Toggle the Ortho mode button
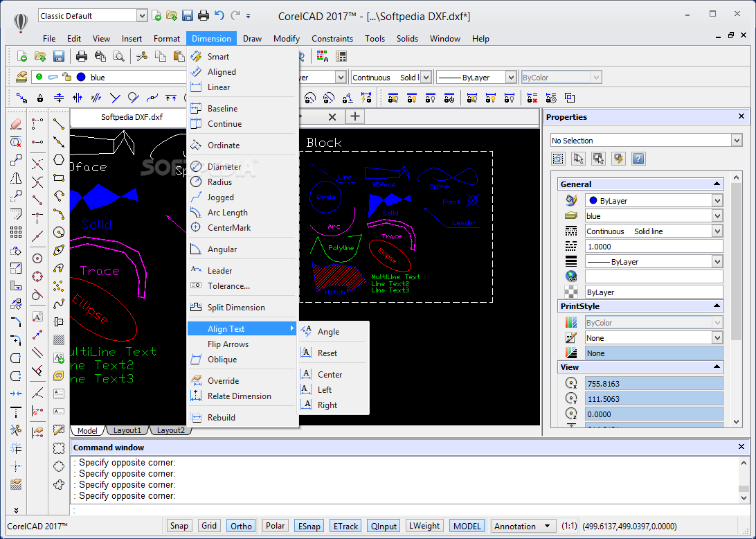This screenshot has width=756, height=539. pos(241,526)
